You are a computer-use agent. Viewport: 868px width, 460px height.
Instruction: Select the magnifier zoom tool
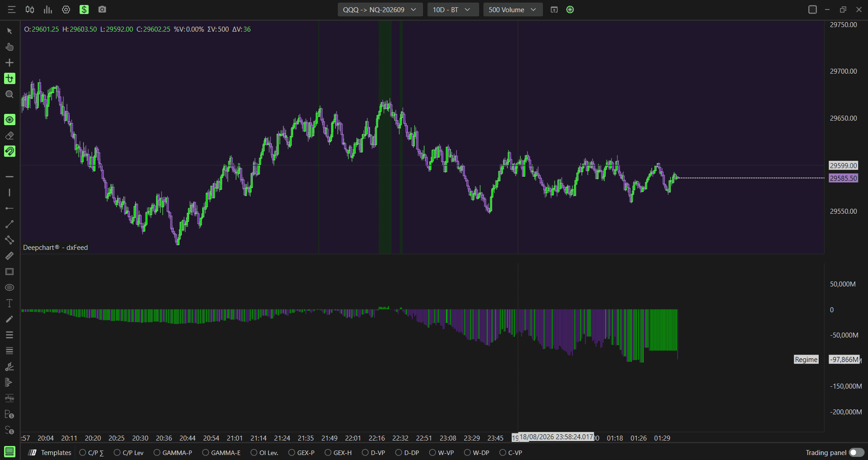click(9, 94)
